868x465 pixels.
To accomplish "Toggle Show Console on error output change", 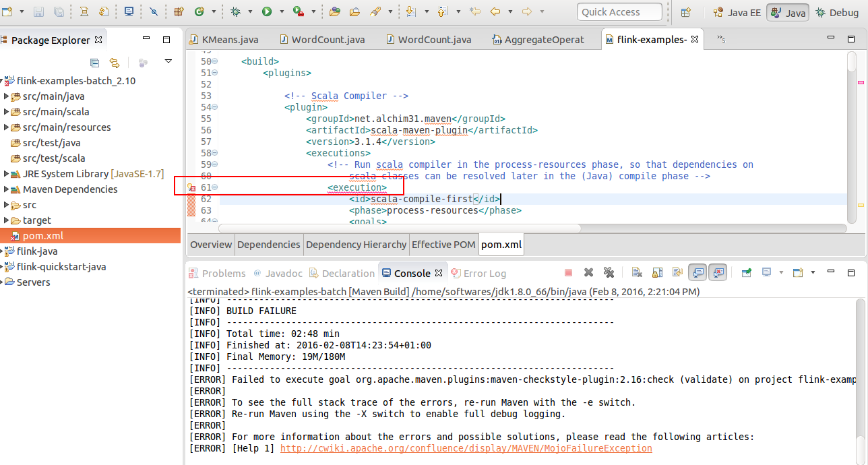I will point(718,273).
